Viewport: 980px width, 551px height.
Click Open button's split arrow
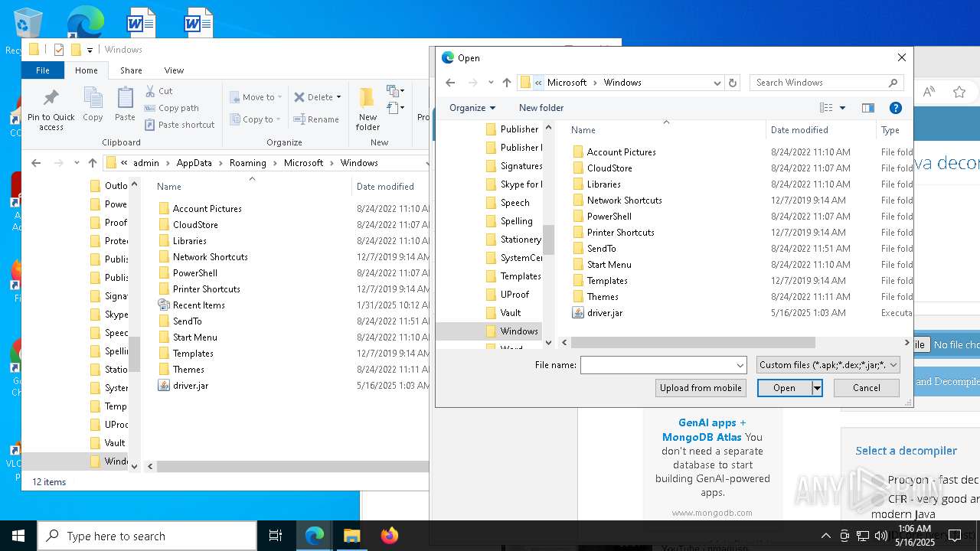(817, 388)
